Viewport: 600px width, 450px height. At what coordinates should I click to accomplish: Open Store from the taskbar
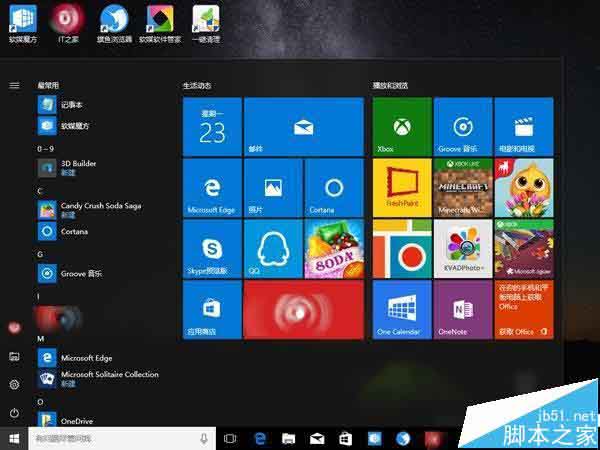[x=345, y=439]
